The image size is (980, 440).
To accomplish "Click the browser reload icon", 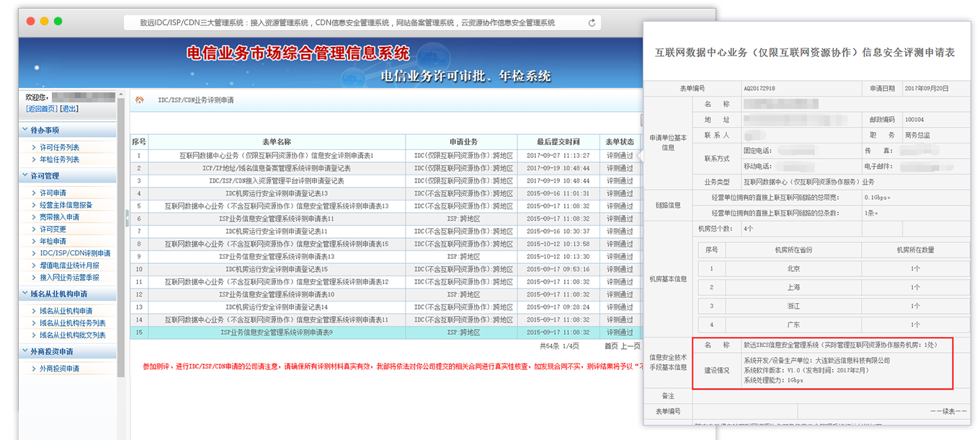I will (x=592, y=23).
